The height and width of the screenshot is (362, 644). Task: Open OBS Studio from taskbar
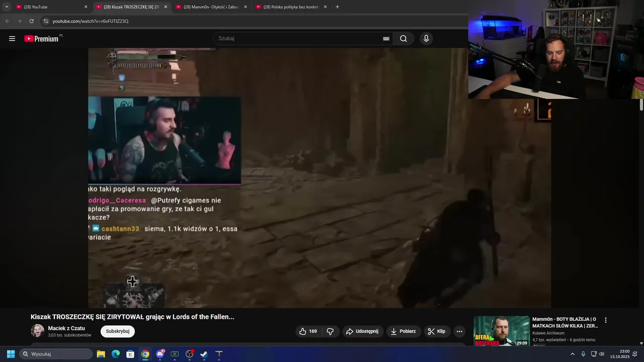point(190,354)
